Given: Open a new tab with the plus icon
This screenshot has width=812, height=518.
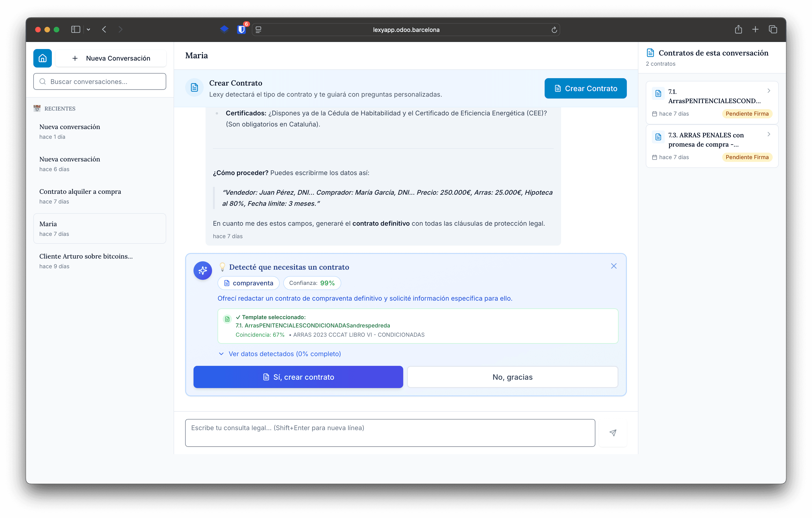Looking at the screenshot, I should (755, 30).
